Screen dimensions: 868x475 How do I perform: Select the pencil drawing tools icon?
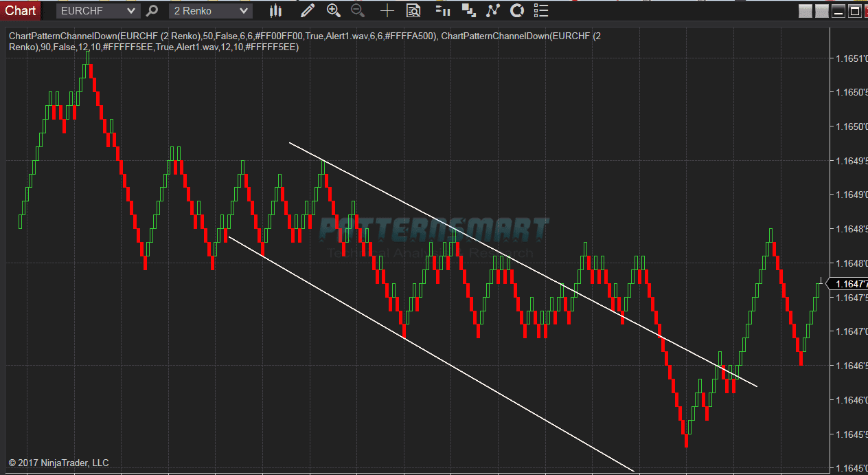coord(307,10)
